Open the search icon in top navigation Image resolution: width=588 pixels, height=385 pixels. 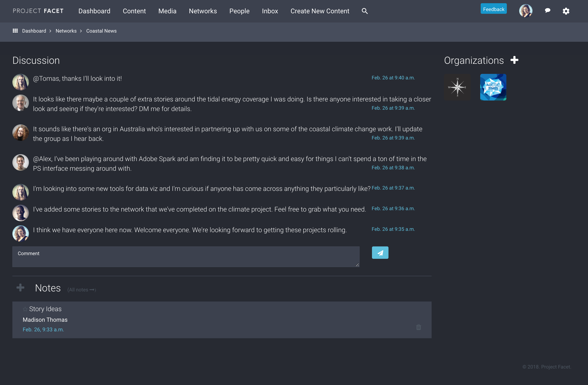tap(364, 11)
